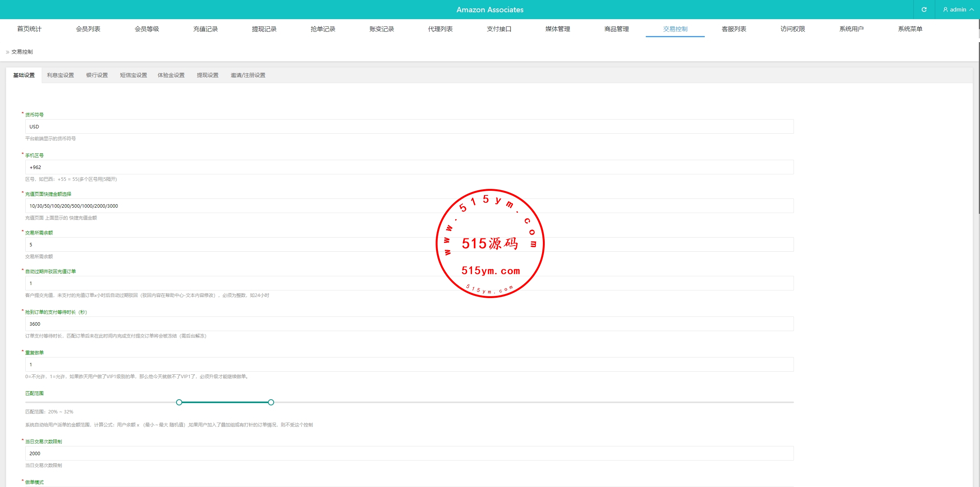
Task: Click the 手机区号 input field
Action: click(x=409, y=167)
